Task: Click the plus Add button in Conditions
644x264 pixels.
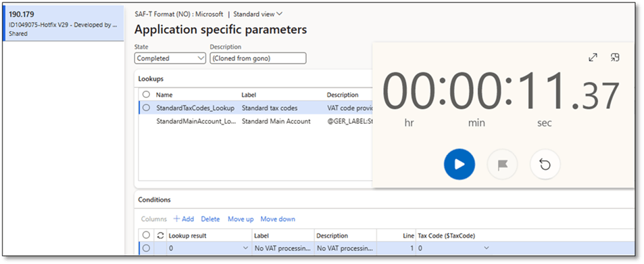Action: click(184, 219)
